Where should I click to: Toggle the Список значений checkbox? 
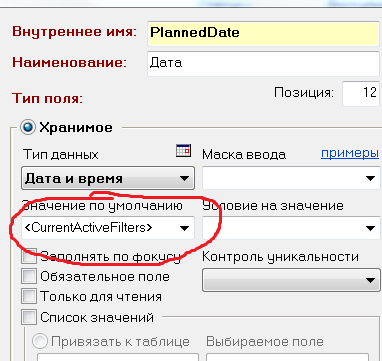coord(29,317)
